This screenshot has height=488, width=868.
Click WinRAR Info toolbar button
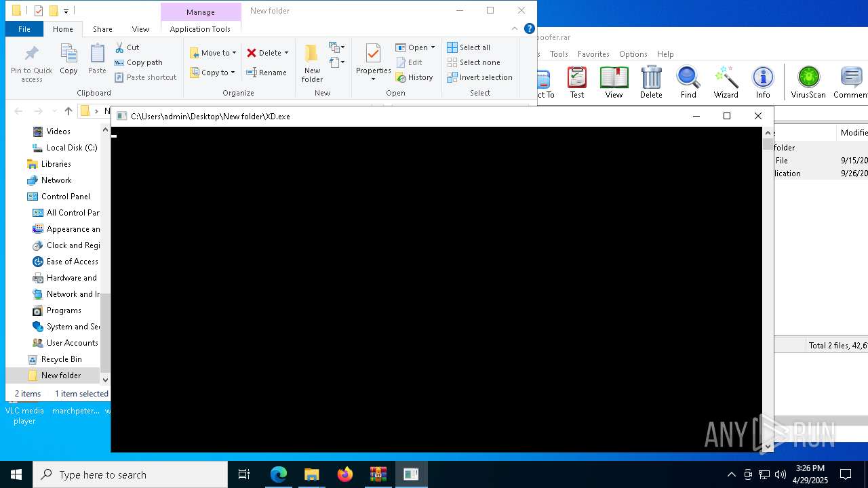click(763, 83)
